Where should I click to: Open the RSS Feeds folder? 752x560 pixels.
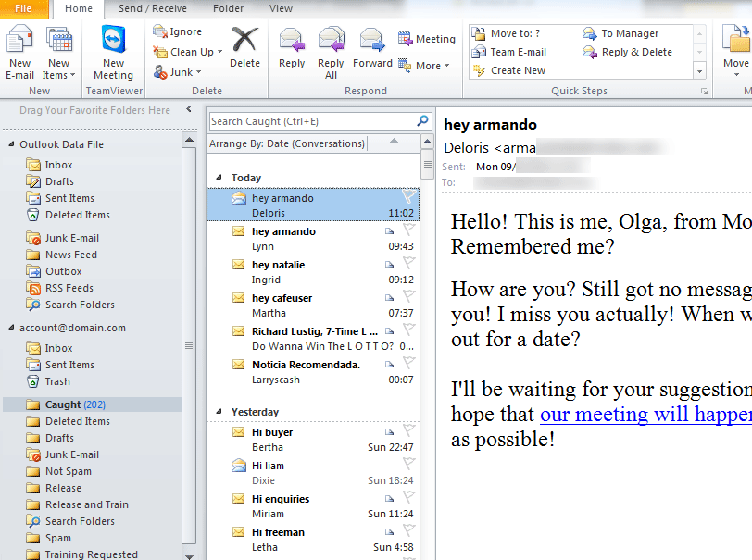tap(59, 288)
